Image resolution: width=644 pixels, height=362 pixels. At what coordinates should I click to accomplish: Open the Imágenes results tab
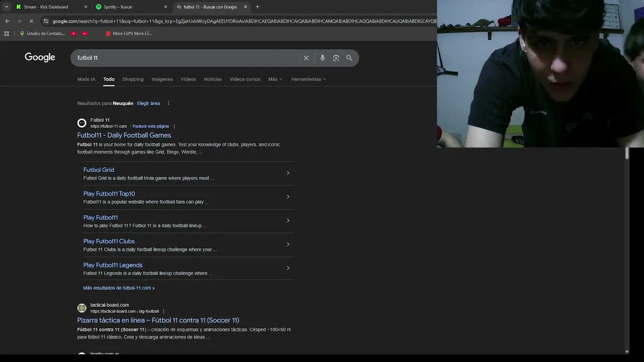[162, 79]
